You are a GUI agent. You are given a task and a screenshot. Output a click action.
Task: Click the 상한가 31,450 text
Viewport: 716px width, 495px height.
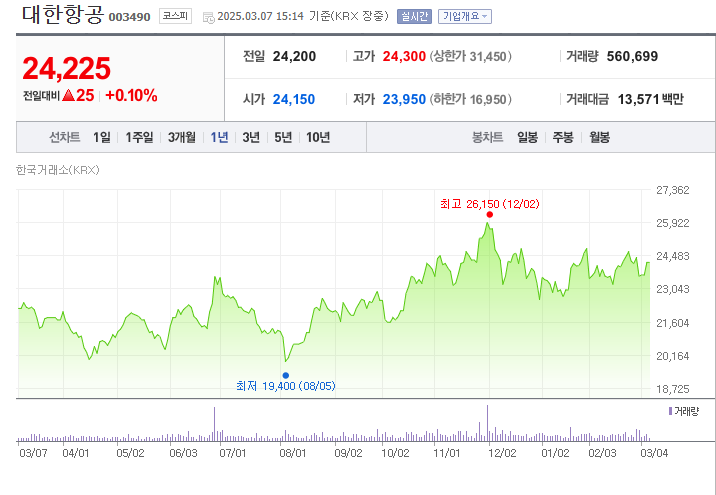pos(470,56)
